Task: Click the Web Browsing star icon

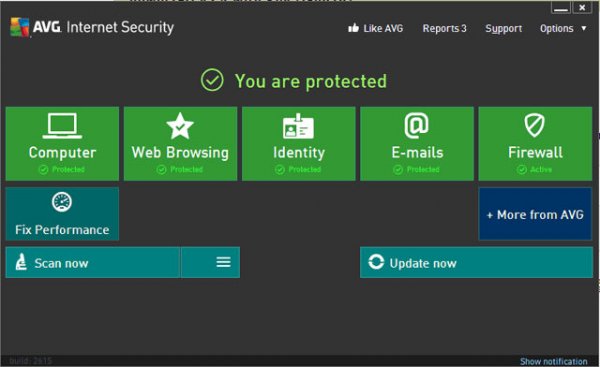Action: [180, 126]
